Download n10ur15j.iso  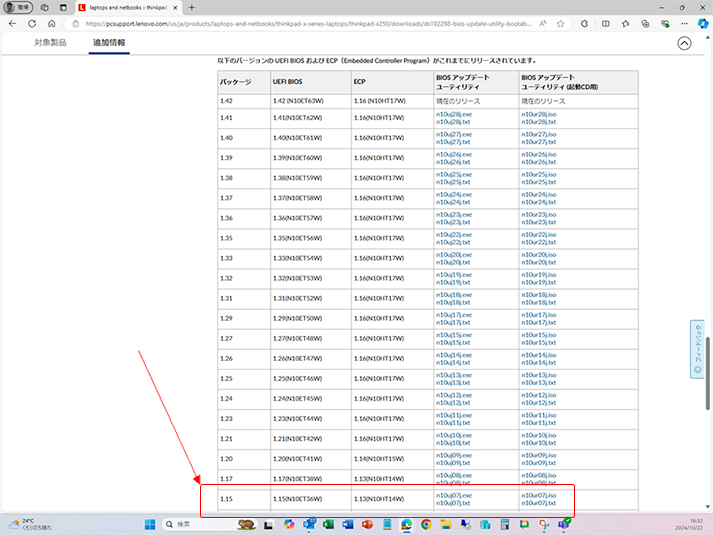tap(538, 335)
